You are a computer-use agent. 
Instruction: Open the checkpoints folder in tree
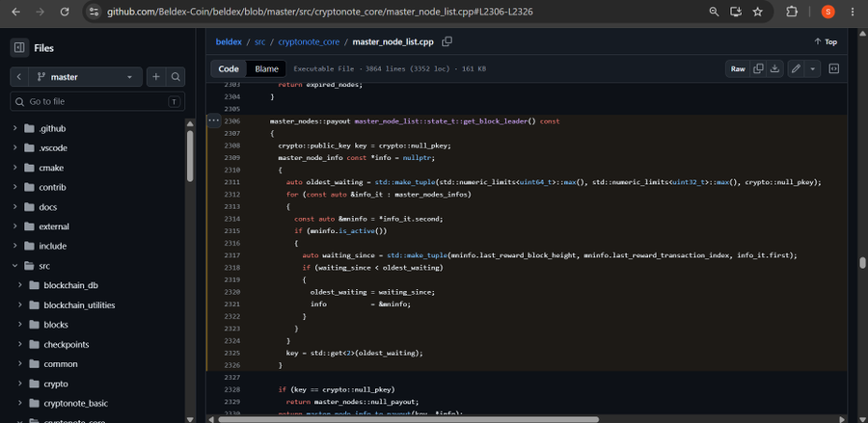66,345
